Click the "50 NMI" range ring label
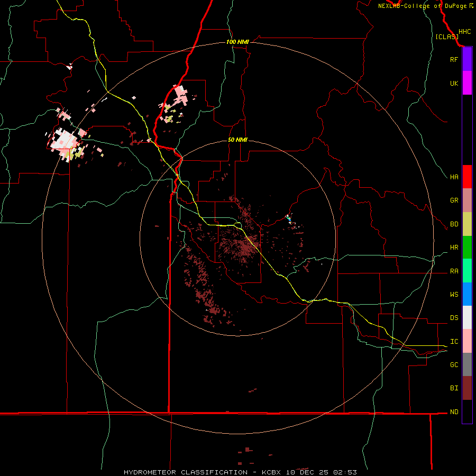Image resolution: width=476 pixels, height=476 pixels. pos(237,140)
